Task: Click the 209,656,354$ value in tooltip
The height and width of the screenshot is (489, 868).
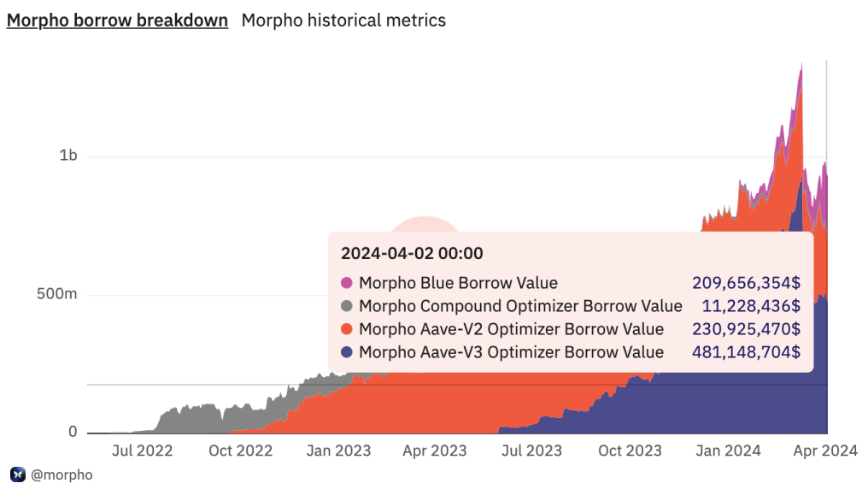Action: pos(746,283)
